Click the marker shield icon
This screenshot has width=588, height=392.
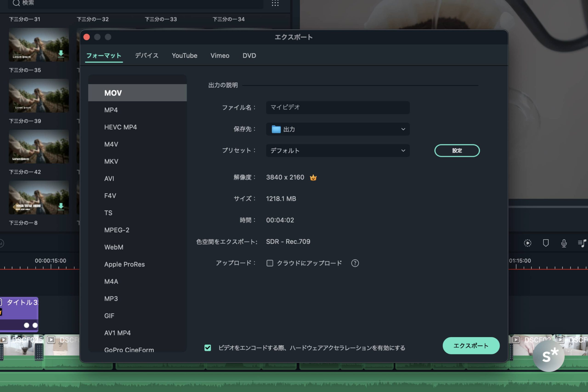click(x=546, y=243)
